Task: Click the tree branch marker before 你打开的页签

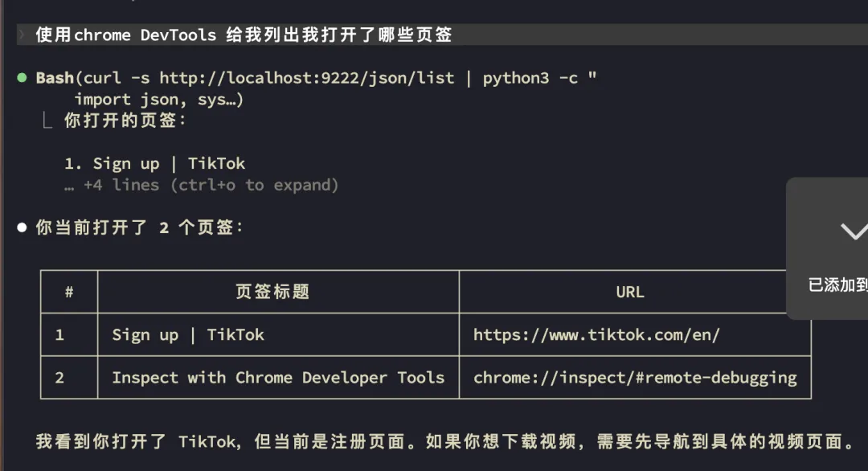Action: [48, 121]
